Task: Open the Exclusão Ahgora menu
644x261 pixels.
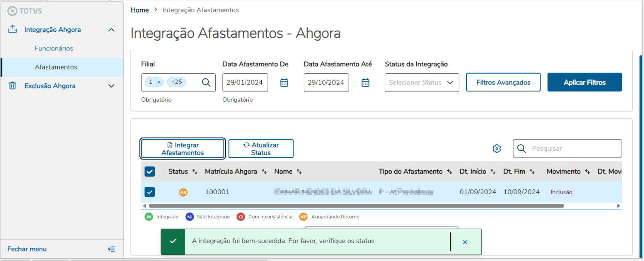Action: pos(50,86)
